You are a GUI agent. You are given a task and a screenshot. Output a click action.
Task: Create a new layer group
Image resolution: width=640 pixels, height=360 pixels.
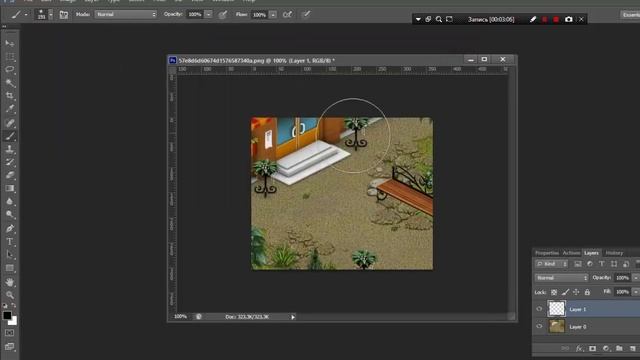(x=619, y=348)
